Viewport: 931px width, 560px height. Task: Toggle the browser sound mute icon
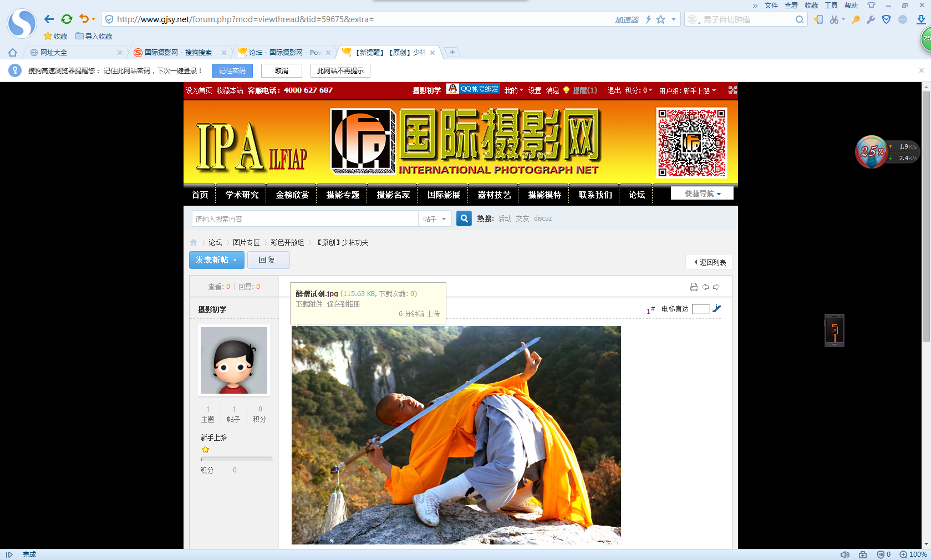click(x=844, y=554)
